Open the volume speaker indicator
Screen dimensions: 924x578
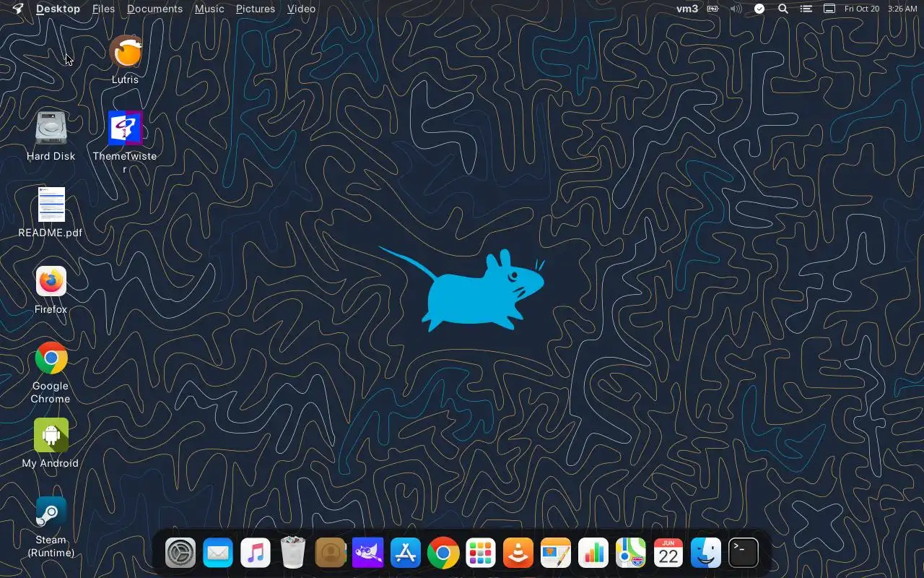click(x=736, y=9)
